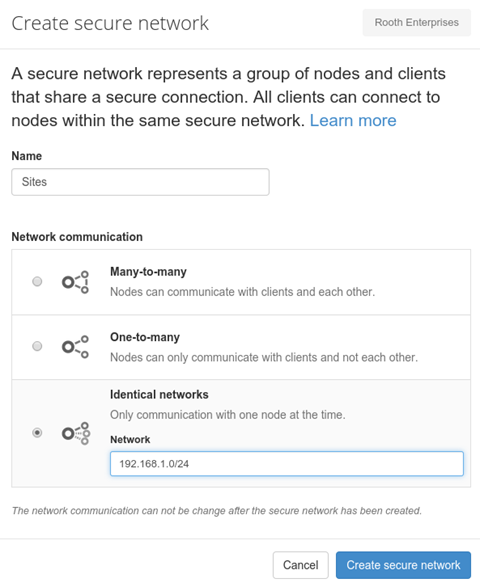Click the description about nodes not communicating with each other
This screenshot has height=587, width=480.
pos(264,357)
